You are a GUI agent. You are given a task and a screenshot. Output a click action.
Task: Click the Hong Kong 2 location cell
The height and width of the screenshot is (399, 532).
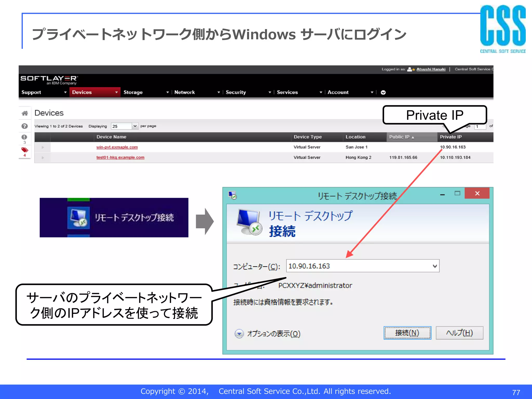click(358, 157)
